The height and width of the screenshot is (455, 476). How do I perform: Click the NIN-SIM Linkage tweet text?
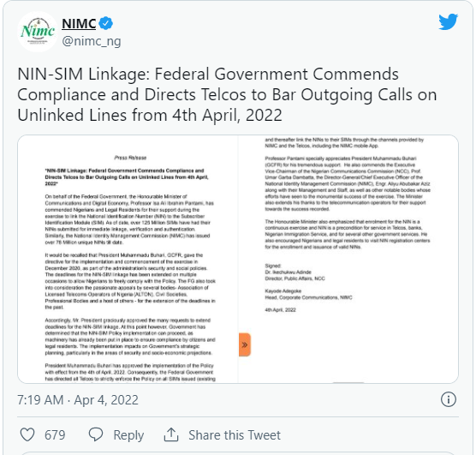pos(227,94)
